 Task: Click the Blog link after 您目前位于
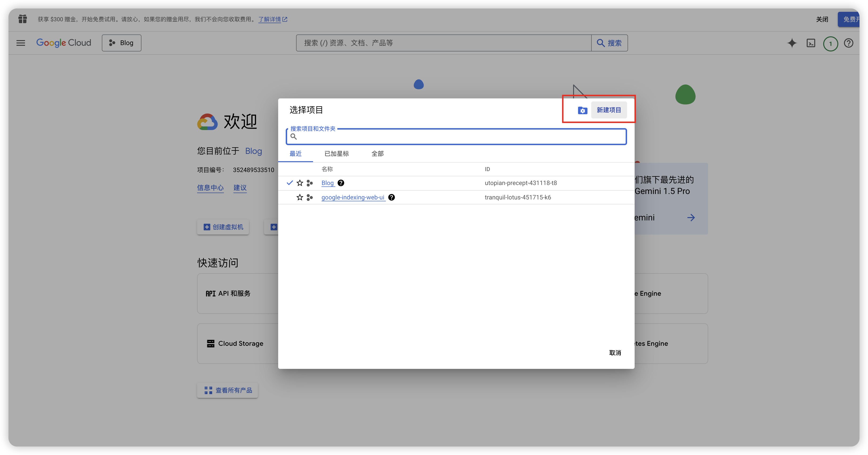click(253, 151)
